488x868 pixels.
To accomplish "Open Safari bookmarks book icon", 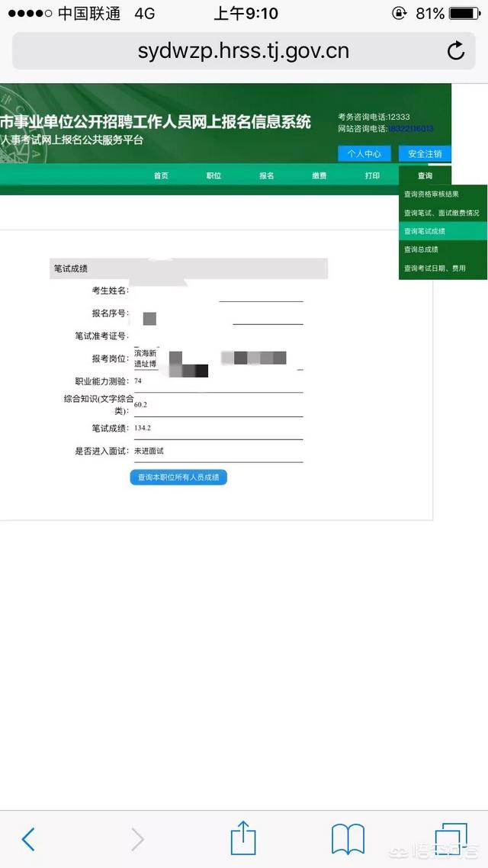I will (x=348, y=839).
